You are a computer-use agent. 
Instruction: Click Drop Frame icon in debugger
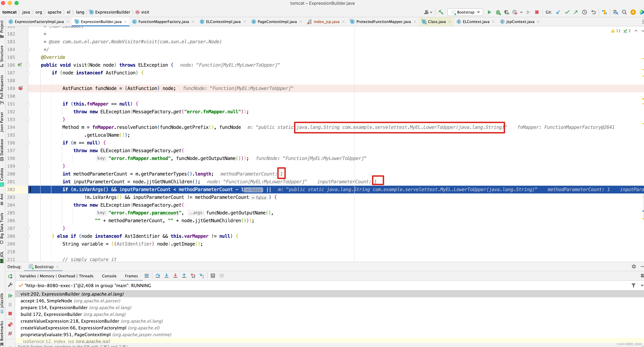point(193,276)
